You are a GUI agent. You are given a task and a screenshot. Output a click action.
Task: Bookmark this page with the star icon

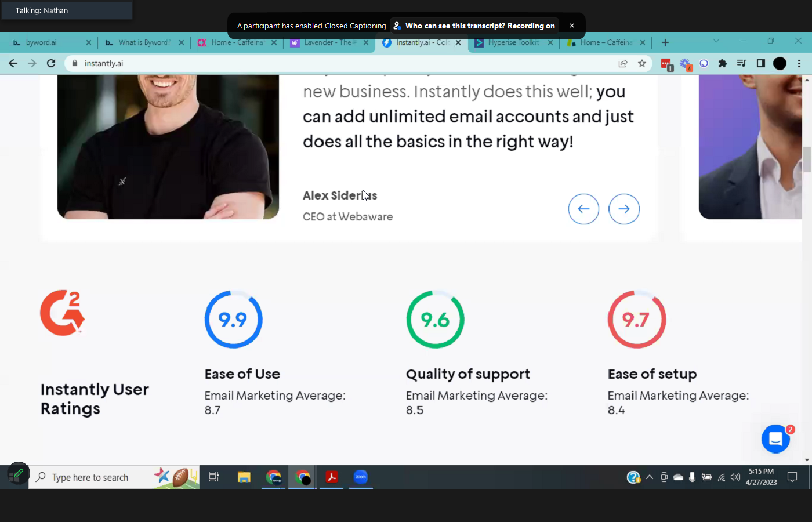[642, 63]
